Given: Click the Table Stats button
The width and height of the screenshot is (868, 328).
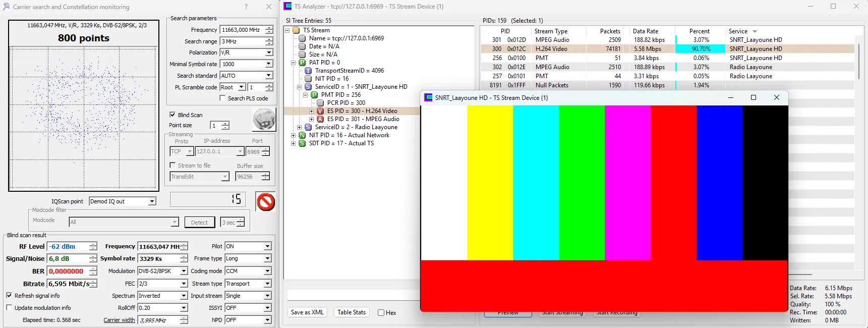Looking at the screenshot, I should [x=352, y=312].
